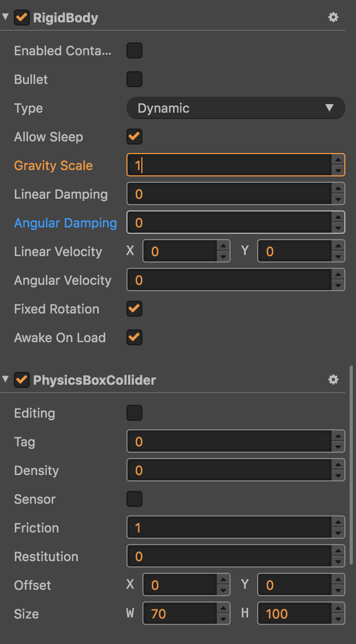
Task: Increase Linear Damping with the up arrow
Action: click(x=338, y=189)
